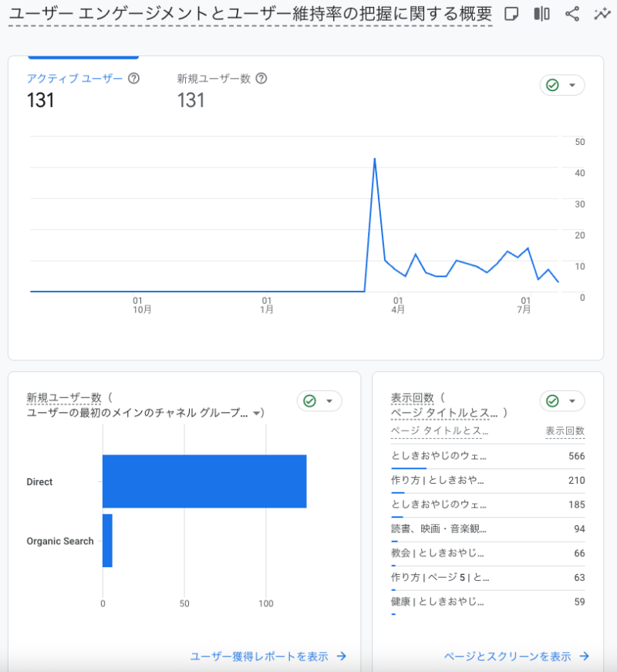The width and height of the screenshot is (617, 672).
Task: Click the 01 4月 date label on chart axis
Action: click(x=398, y=306)
